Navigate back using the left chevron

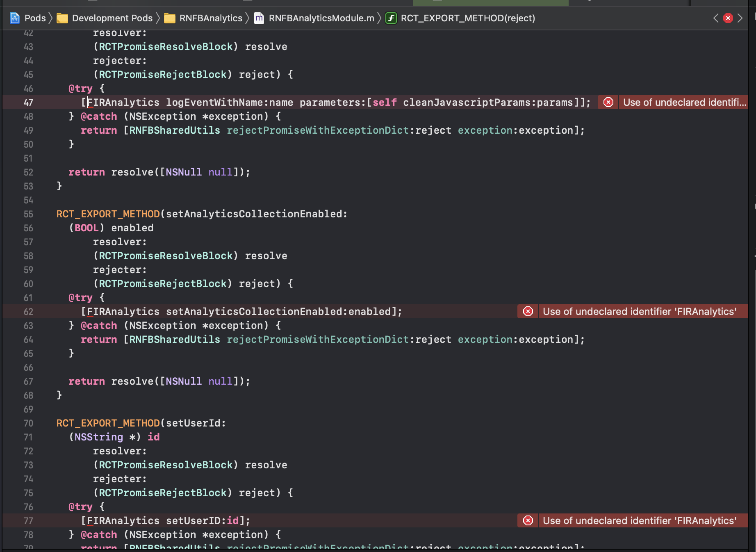click(715, 18)
